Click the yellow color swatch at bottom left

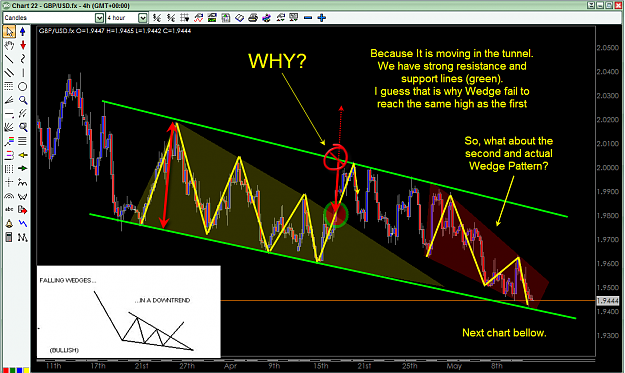[x=26, y=370]
